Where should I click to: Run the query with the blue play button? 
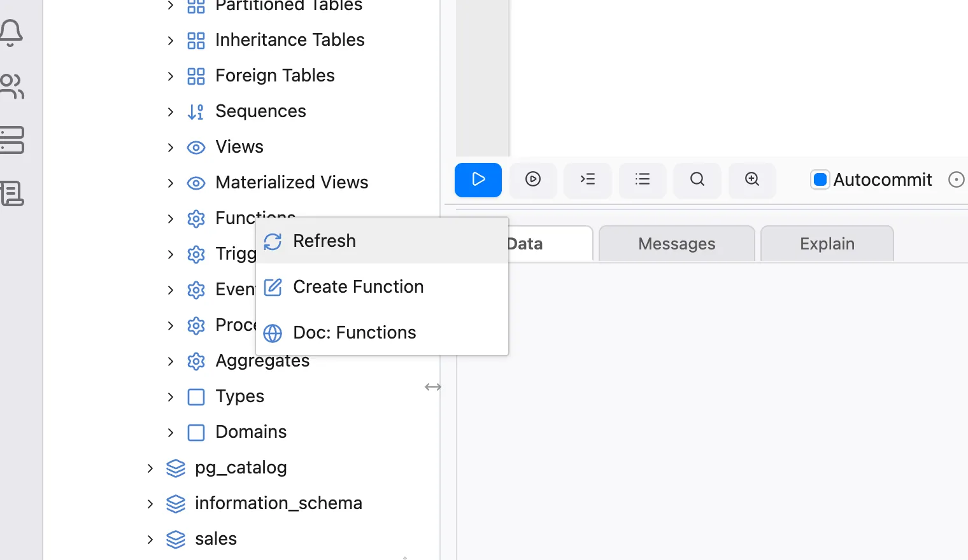pos(478,180)
